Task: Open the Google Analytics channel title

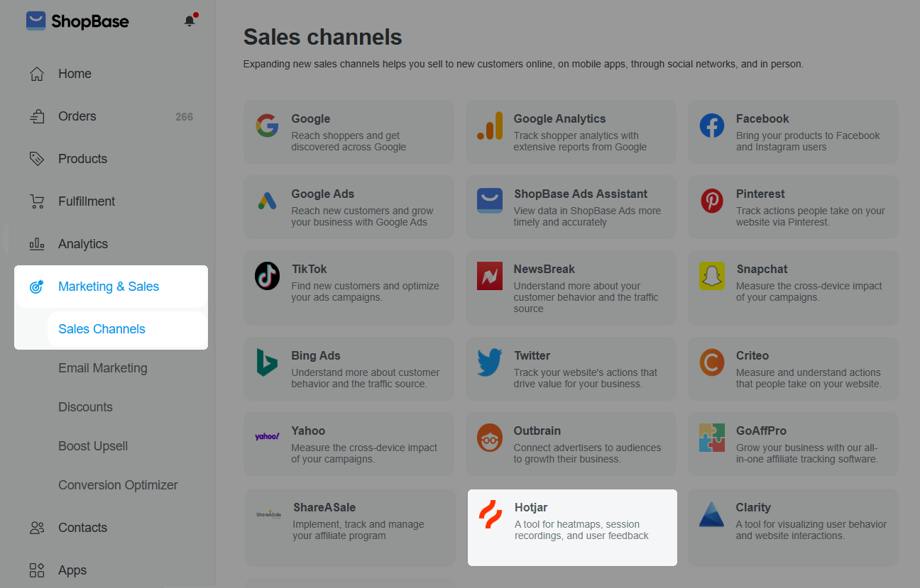Action: 559,119
